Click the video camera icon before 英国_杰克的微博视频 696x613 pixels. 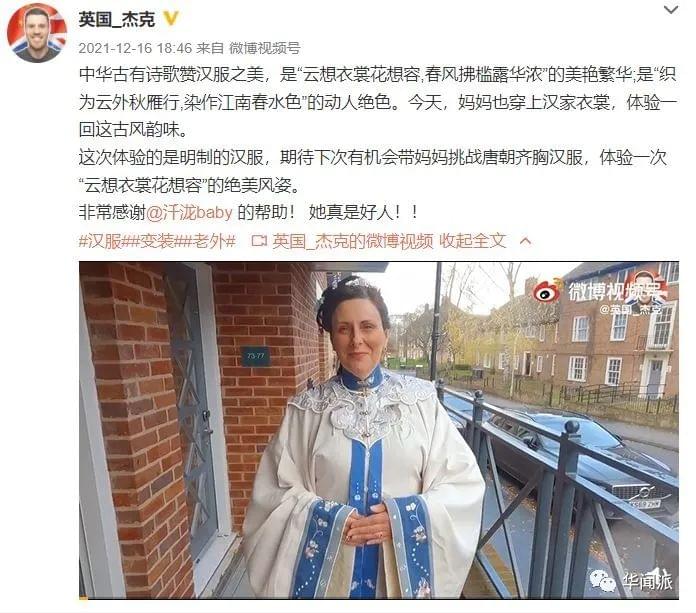(259, 241)
